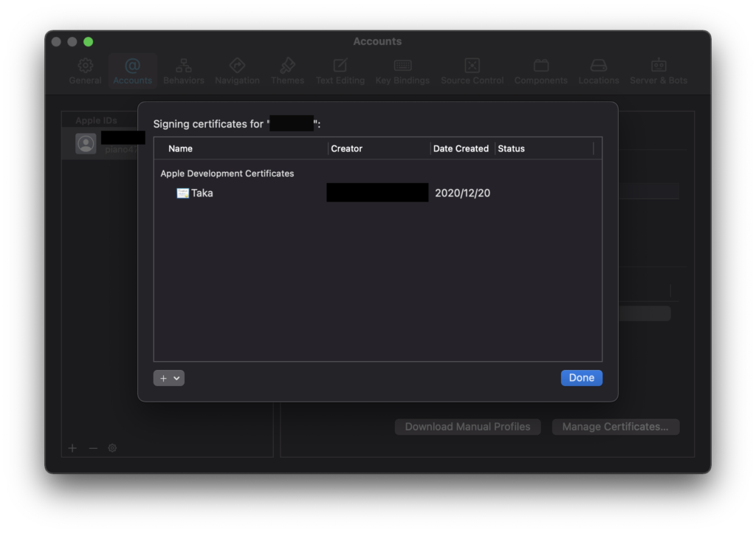Open Server & Bots preferences
Image resolution: width=756 pixels, height=533 pixels.
[x=659, y=72]
